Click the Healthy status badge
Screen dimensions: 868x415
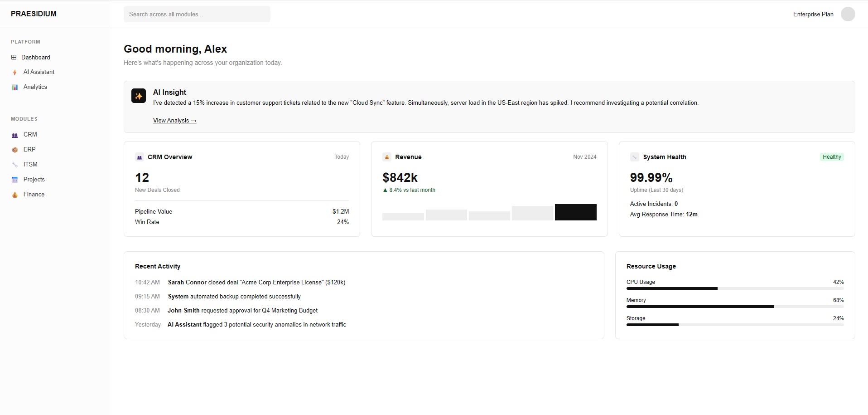point(831,157)
